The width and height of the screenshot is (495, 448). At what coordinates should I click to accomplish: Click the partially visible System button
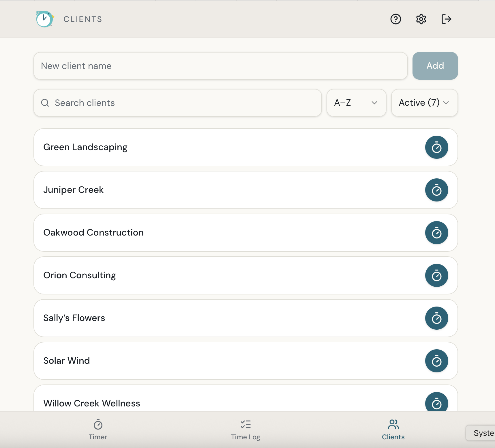click(x=481, y=433)
